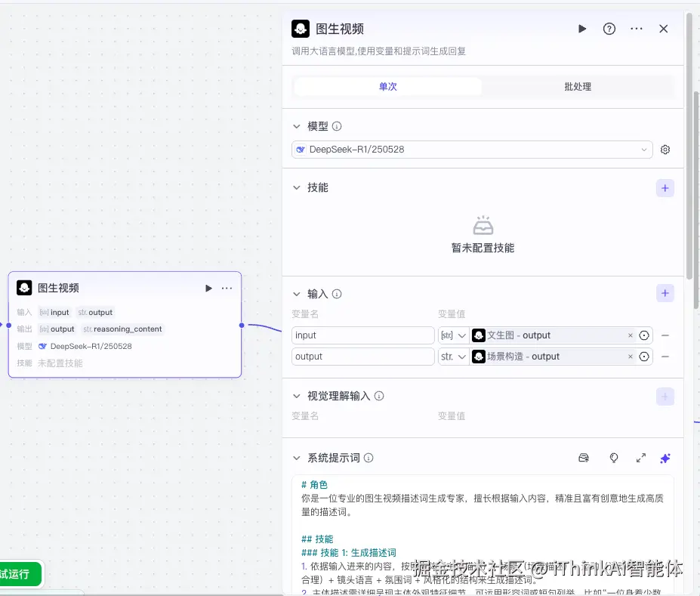Open the more options ellipsis menu
700x596 pixels.
pyautogui.click(x=636, y=29)
